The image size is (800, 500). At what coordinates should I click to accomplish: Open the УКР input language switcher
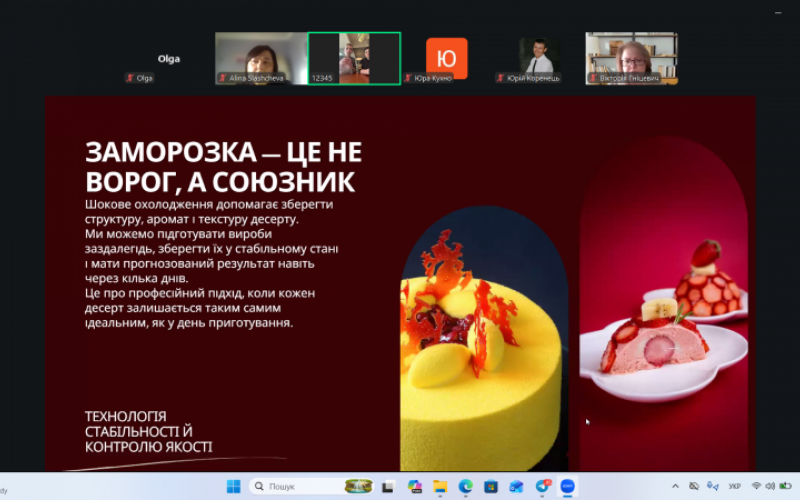tap(735, 486)
